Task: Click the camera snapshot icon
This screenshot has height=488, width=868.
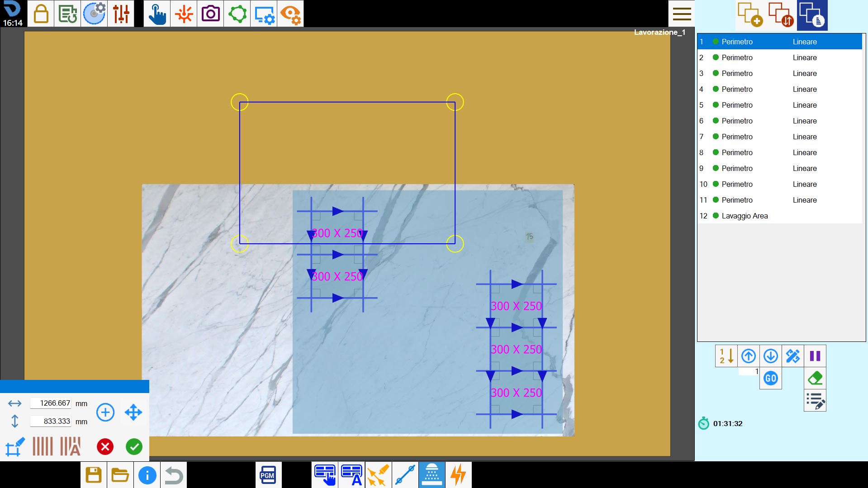Action: click(x=210, y=14)
